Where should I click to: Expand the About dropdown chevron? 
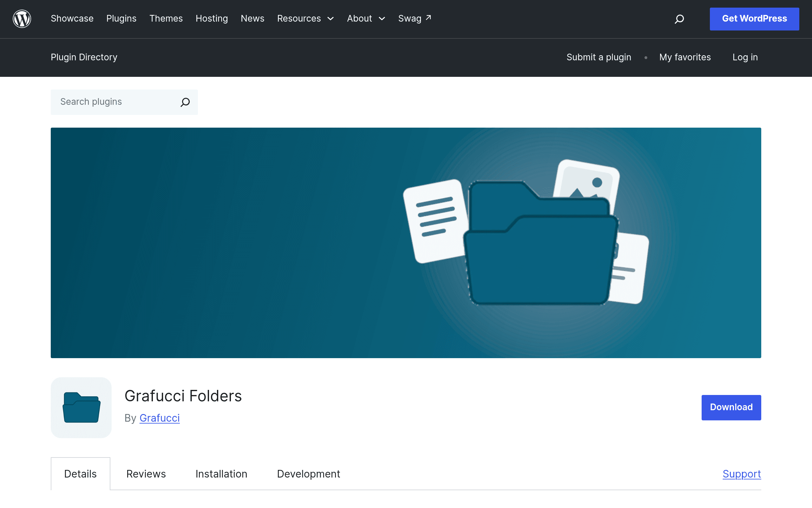click(382, 19)
